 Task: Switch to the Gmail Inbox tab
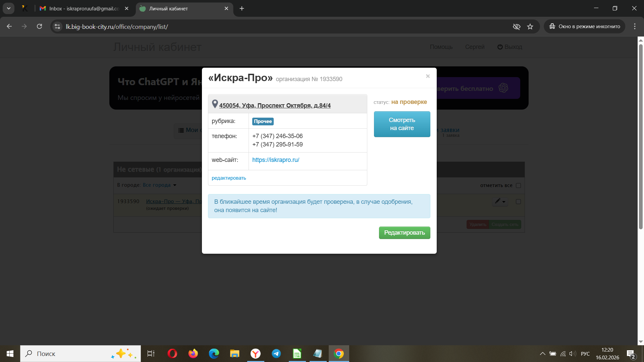(x=84, y=8)
